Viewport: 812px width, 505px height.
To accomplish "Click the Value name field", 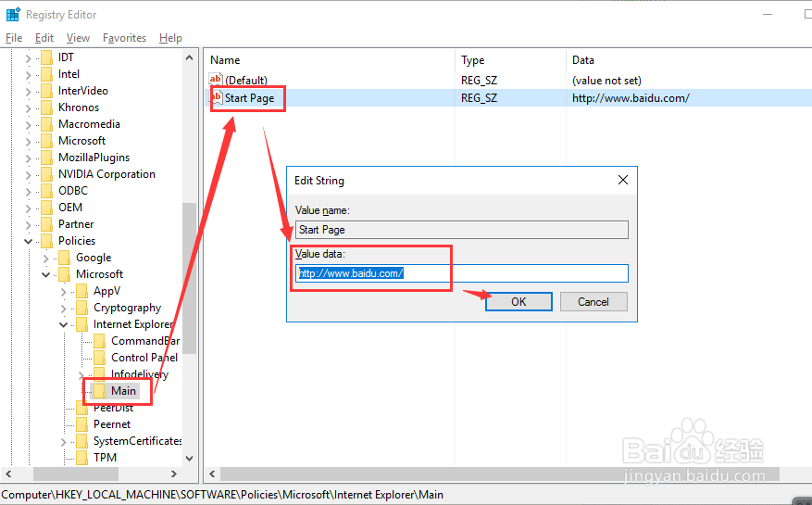I will coord(462,230).
